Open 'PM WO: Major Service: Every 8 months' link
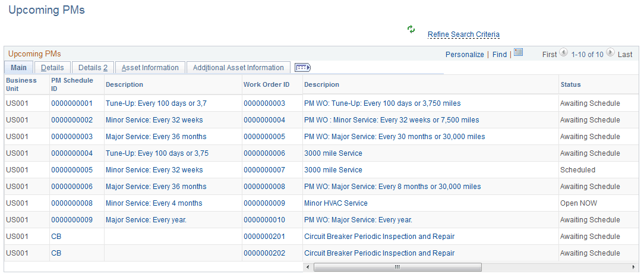This screenshot has width=644, height=277. (x=392, y=187)
